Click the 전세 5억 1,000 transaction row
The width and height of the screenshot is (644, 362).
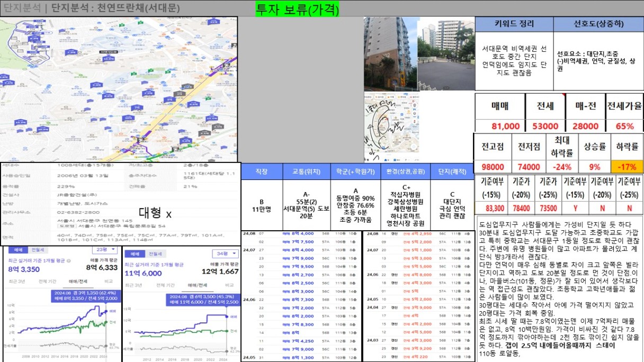click(x=418, y=250)
